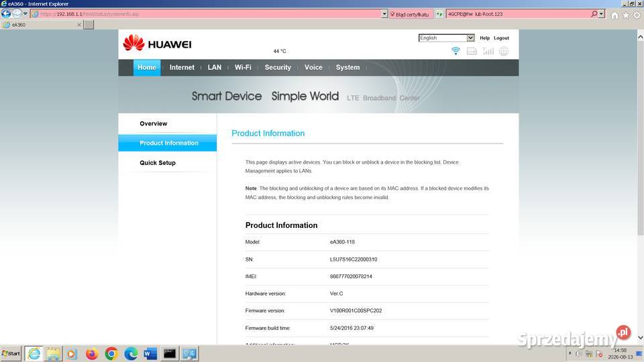644x362 pixels.
Task: Click serial number L5U7S16C22000310
Action: pyautogui.click(x=354, y=259)
